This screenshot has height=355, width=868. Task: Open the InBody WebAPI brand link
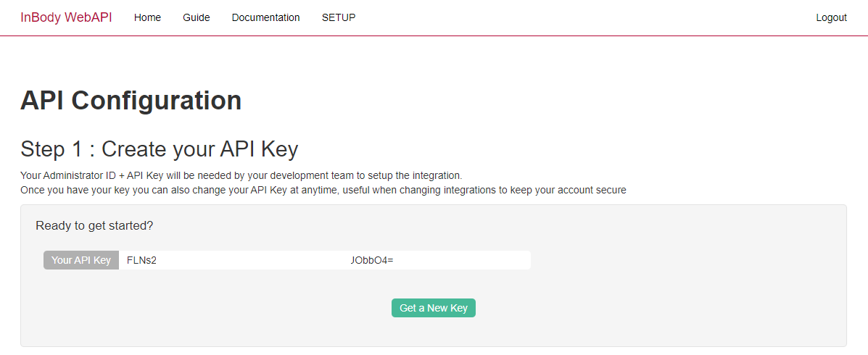(x=66, y=17)
